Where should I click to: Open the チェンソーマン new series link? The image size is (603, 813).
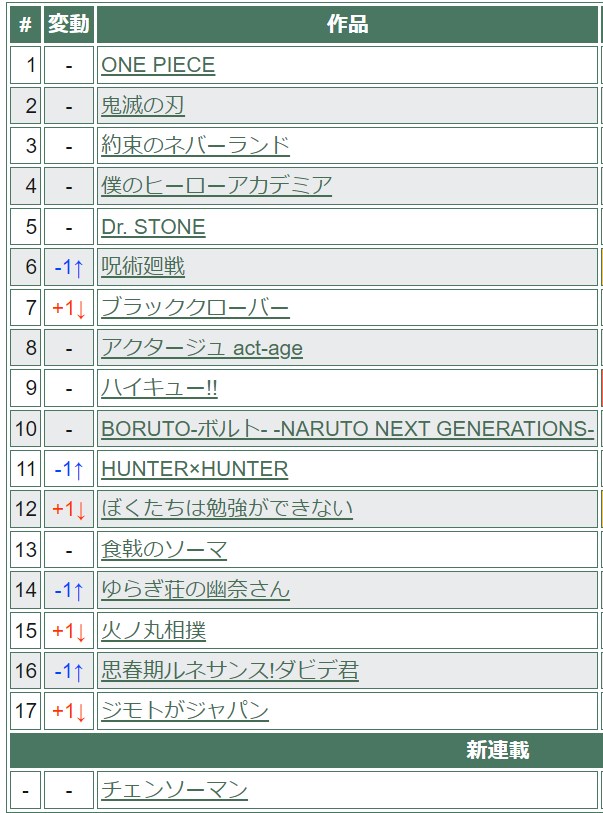click(174, 790)
